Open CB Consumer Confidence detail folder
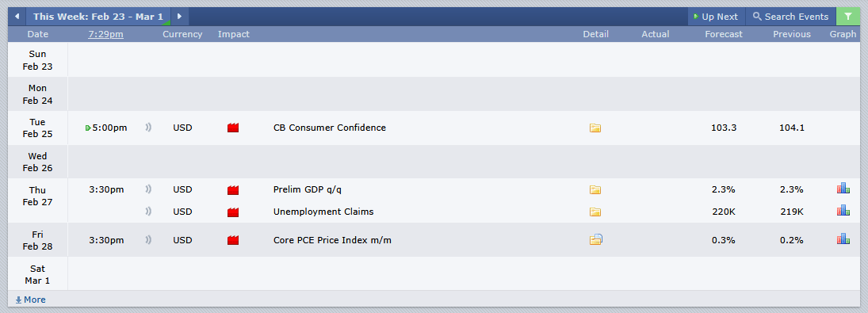 595,128
